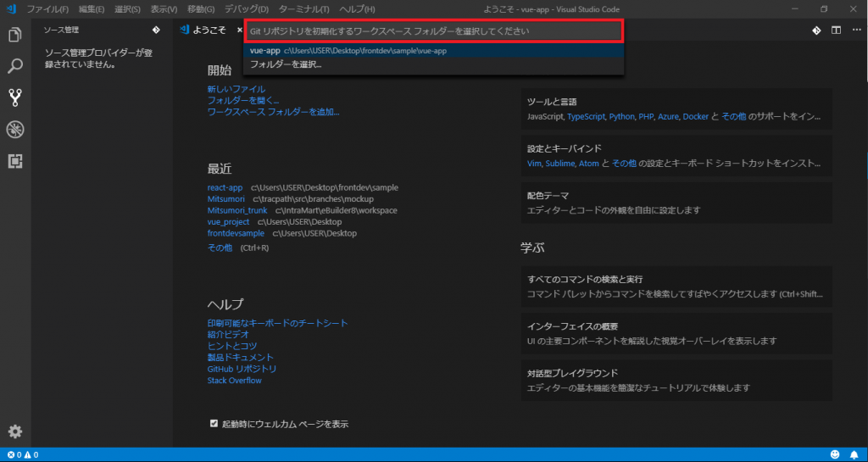
Task: Click the Git repository folder picker input
Action: pos(433,31)
